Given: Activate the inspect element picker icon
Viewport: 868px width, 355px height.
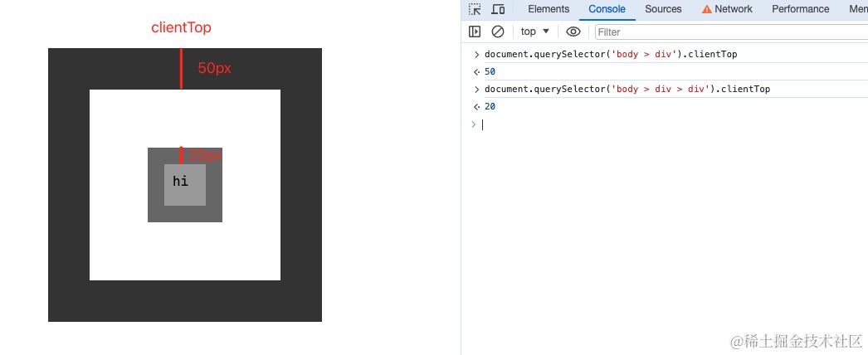Looking at the screenshot, I should pyautogui.click(x=475, y=9).
